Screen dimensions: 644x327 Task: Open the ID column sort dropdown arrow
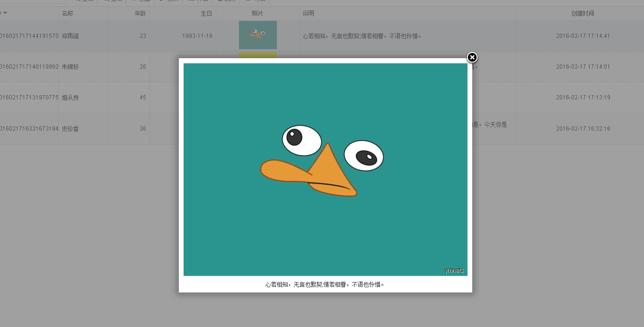(5, 13)
